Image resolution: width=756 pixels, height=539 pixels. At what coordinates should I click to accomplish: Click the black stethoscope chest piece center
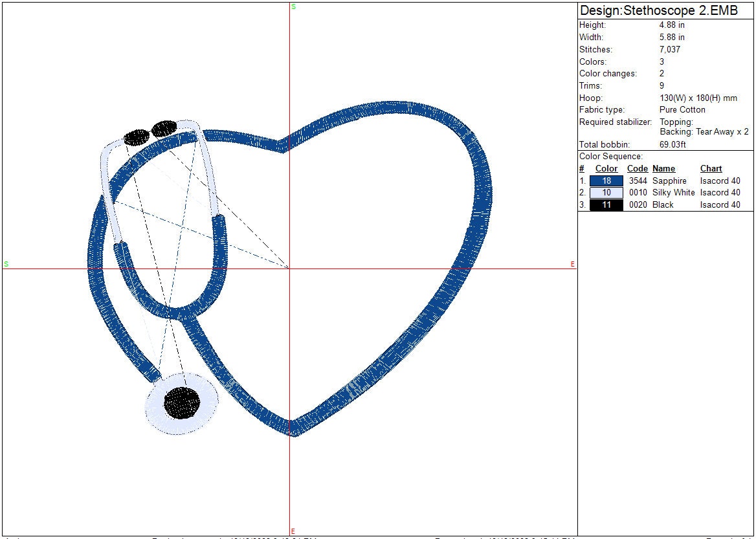tap(182, 403)
